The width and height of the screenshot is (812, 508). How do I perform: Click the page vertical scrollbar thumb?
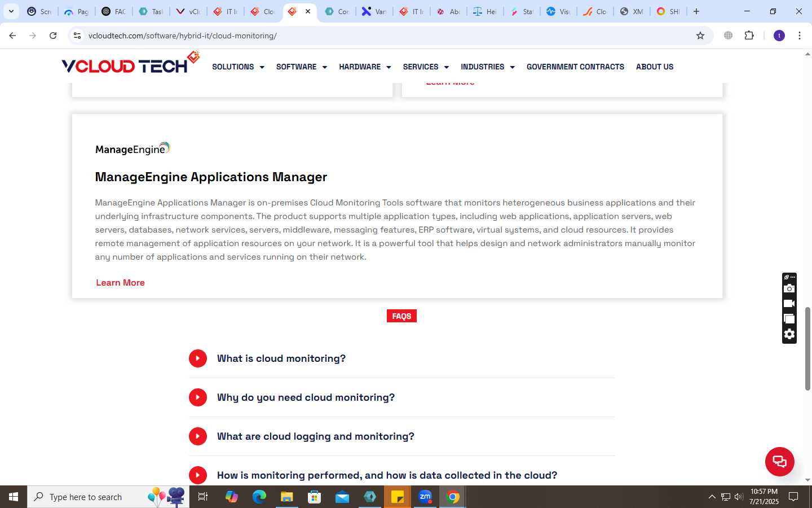(807, 349)
